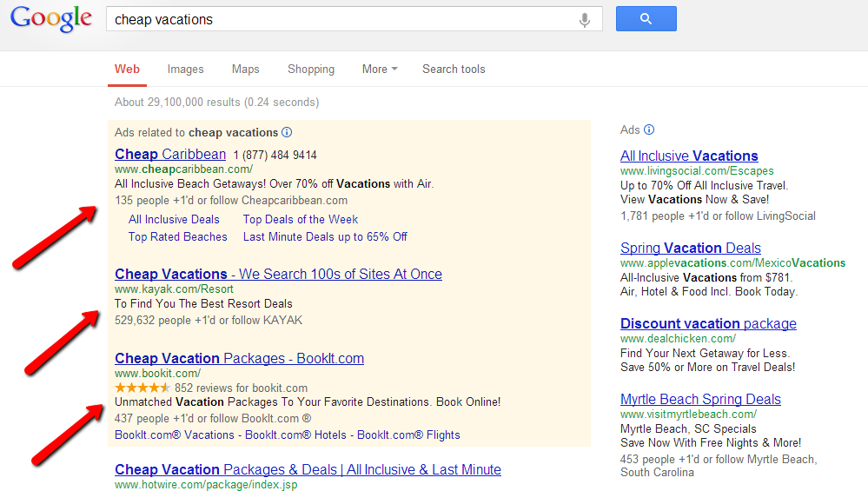The image size is (868, 491).
Task: Open the Cheap Caribbean ad link
Action: click(x=170, y=155)
